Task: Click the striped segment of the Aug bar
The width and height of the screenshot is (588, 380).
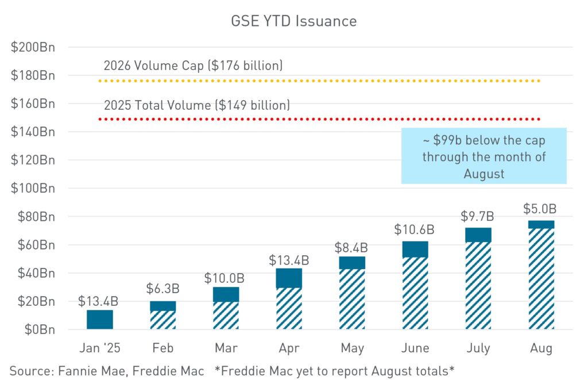Action: click(541, 279)
